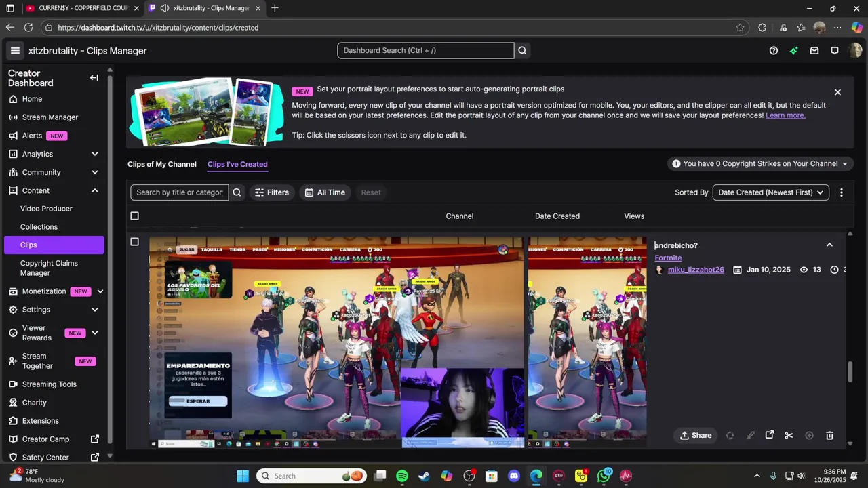Click the Dashboard Search input field
The width and height of the screenshot is (868, 488).
pyautogui.click(x=426, y=50)
